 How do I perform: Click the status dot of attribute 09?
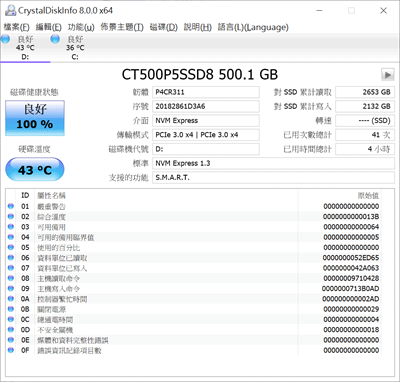click(x=11, y=289)
